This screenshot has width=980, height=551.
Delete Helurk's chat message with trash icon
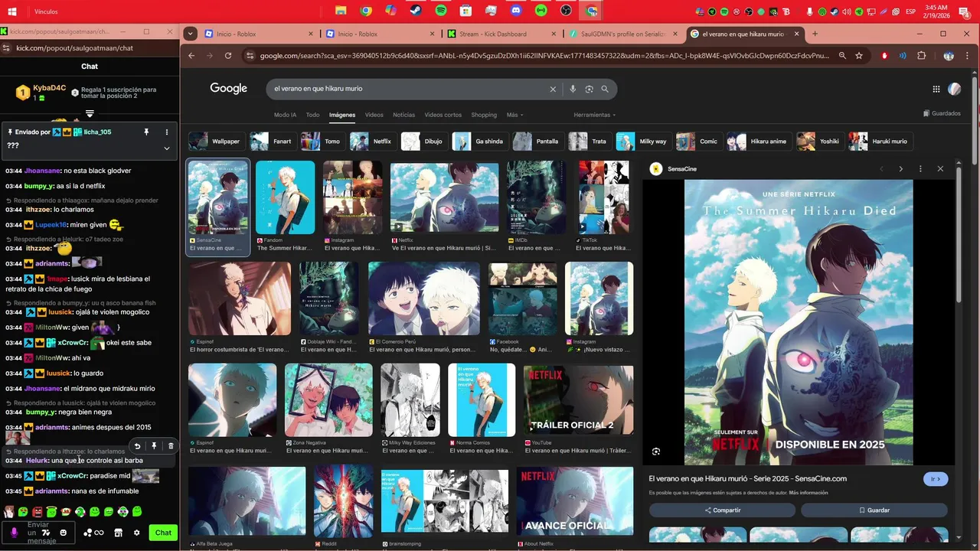pos(171,446)
